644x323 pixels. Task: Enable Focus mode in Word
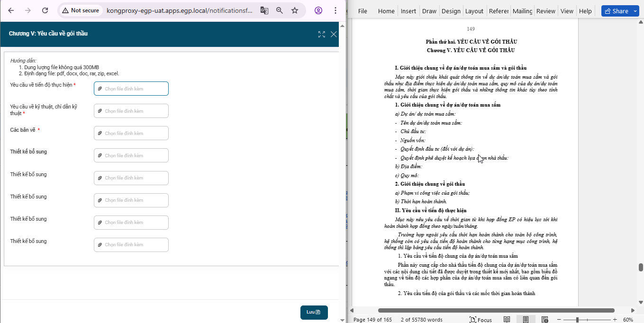pyautogui.click(x=481, y=320)
